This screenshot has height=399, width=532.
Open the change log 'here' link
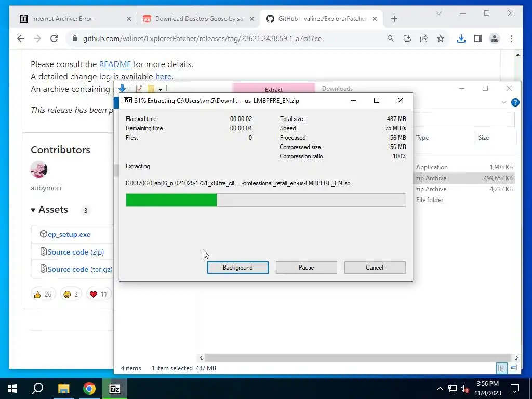(163, 77)
